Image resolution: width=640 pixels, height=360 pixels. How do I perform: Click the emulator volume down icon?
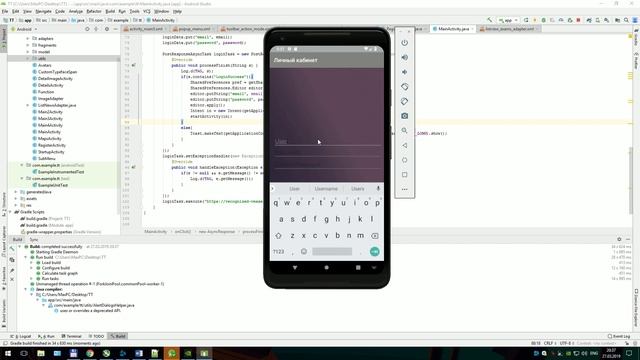[404, 72]
